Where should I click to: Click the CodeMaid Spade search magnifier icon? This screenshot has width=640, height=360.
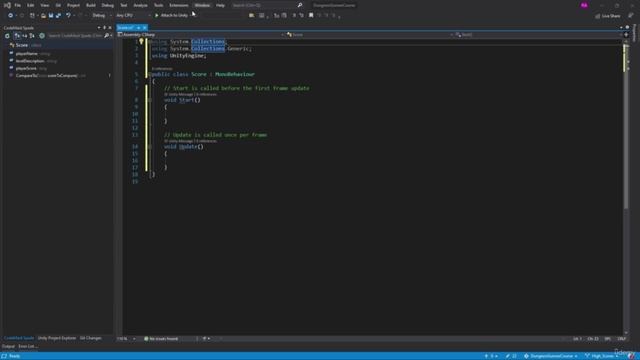pyautogui.click(x=107, y=36)
